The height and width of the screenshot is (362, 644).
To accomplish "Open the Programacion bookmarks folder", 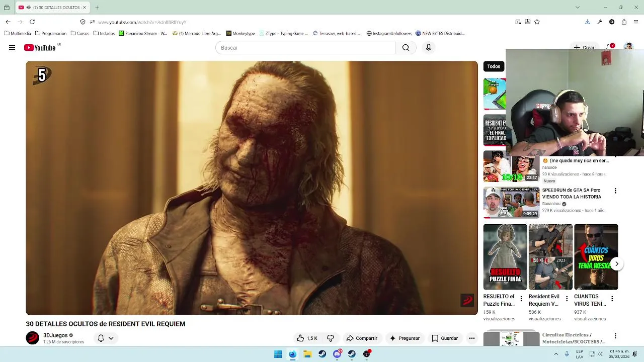I will (51, 33).
